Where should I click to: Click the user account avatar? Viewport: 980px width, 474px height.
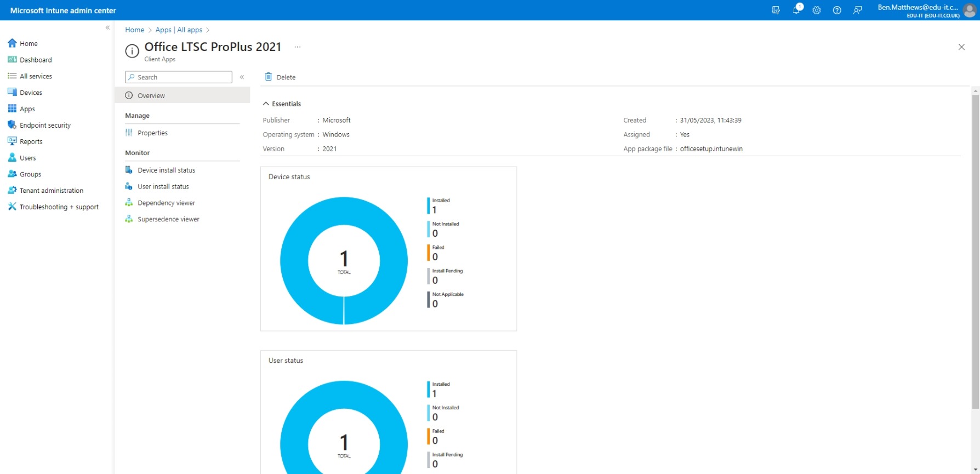pos(970,10)
